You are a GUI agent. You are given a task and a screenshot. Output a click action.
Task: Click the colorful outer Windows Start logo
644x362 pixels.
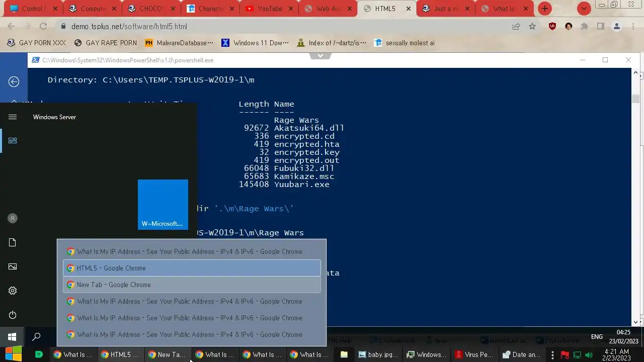click(14, 354)
